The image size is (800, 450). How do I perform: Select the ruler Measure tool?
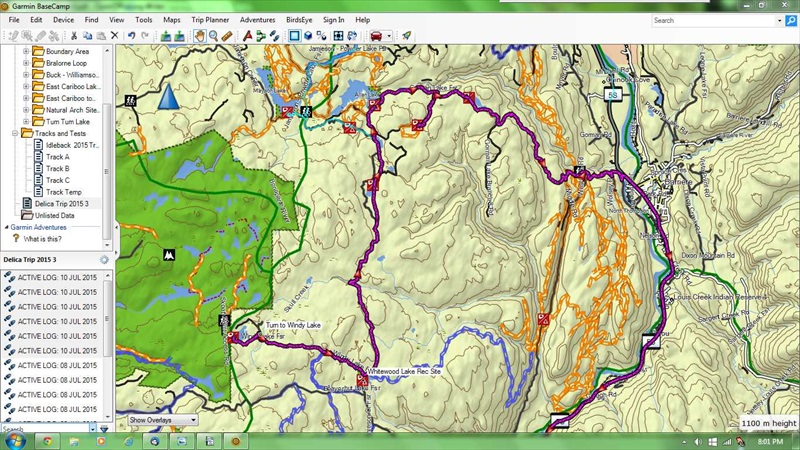click(227, 36)
